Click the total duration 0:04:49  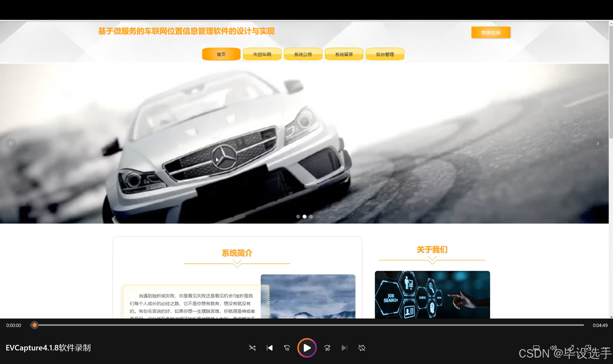600,325
